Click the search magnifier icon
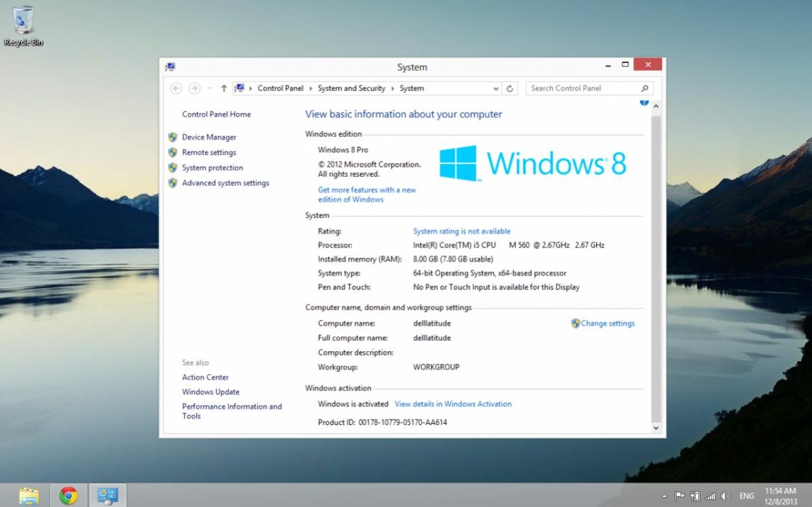 (645, 88)
